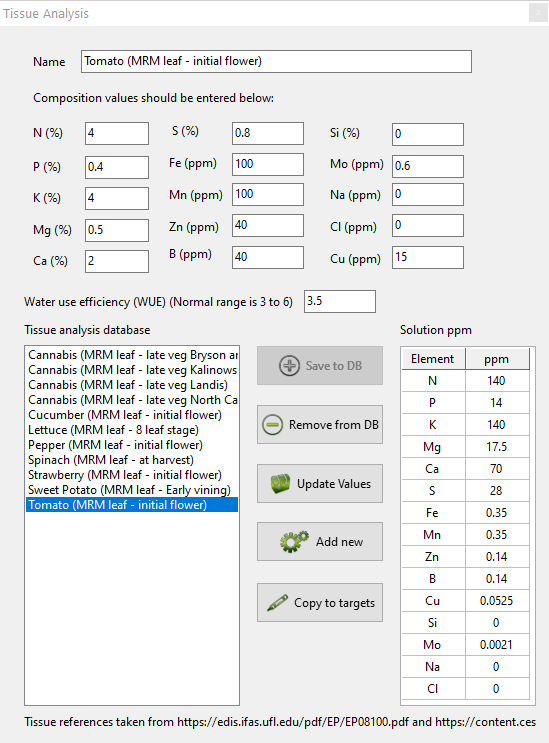The image size is (549, 743).
Task: Click the Cu (ppm) value field
Action: pos(428,257)
